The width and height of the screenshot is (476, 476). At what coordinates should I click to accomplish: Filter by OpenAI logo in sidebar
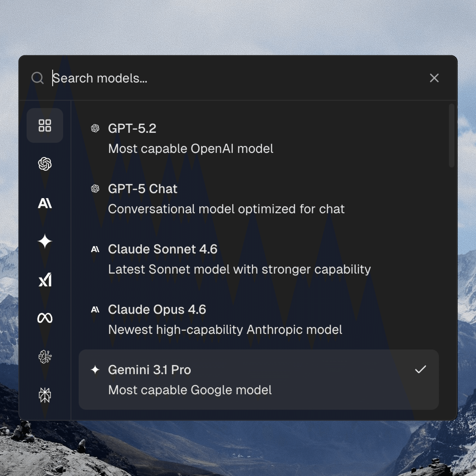click(45, 164)
